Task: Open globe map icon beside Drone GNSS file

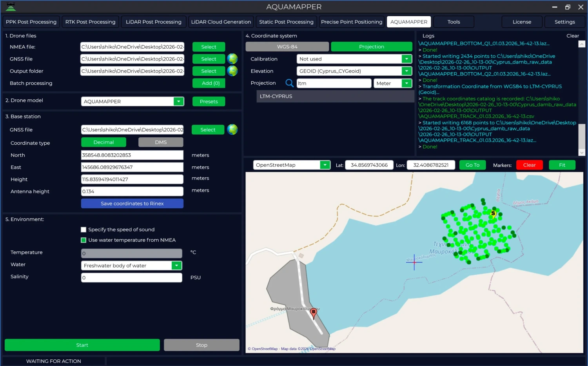Action: [x=232, y=59]
